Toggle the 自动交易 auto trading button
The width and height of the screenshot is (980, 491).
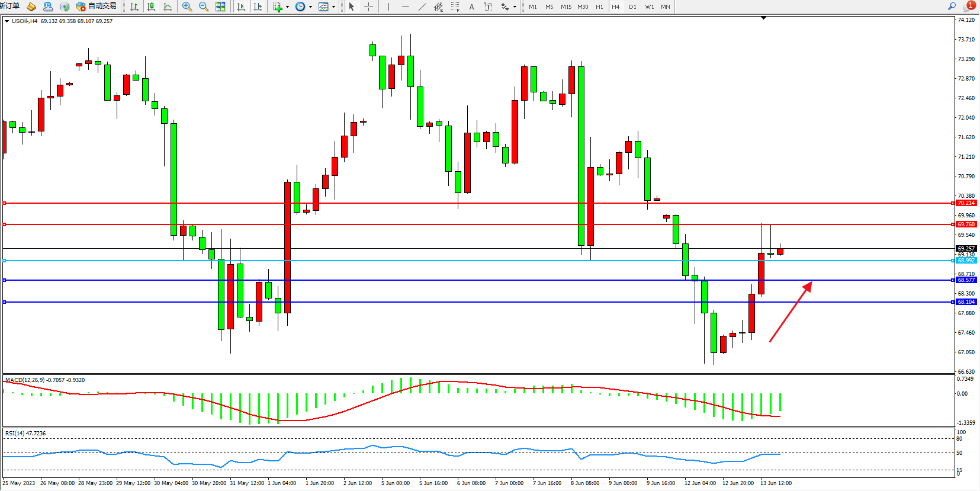point(96,6)
